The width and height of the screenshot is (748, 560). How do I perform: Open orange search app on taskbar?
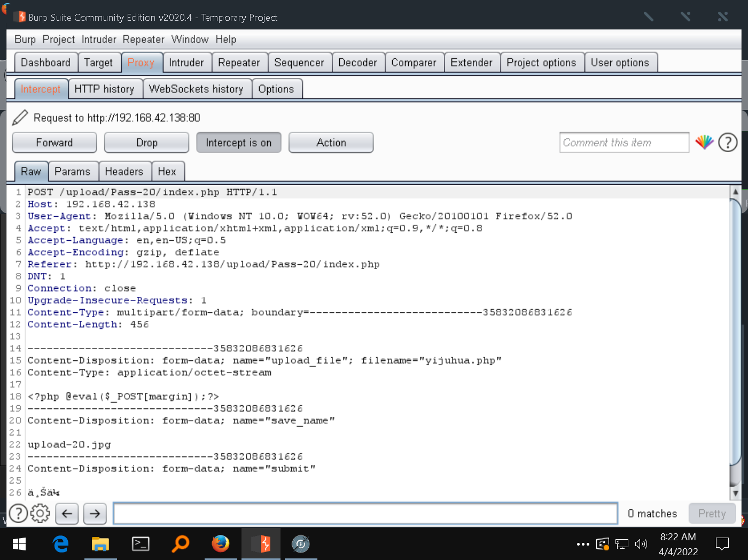(x=180, y=544)
